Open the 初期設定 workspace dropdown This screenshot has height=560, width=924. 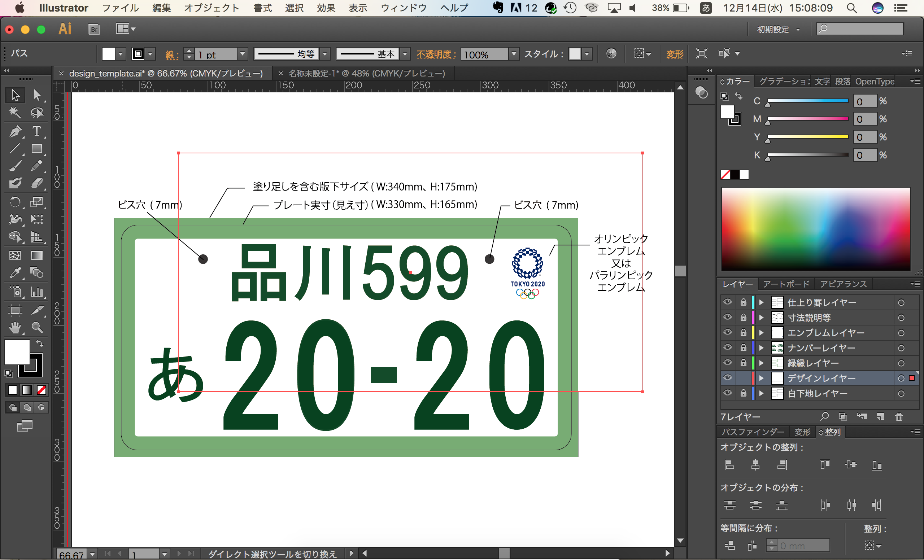coord(778,29)
